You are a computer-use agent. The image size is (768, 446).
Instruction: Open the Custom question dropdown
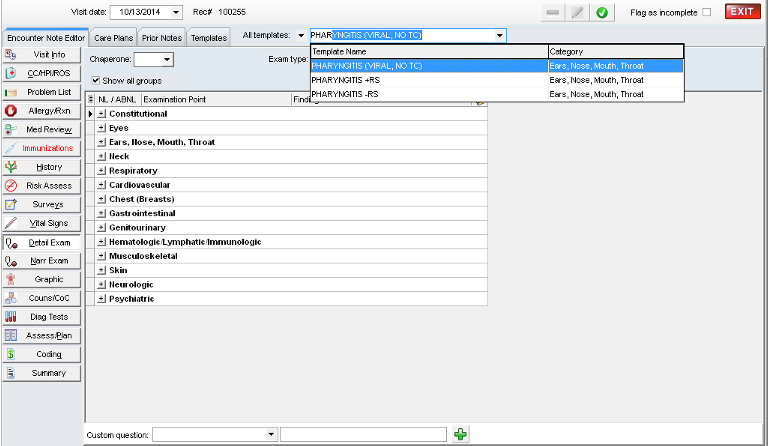tap(271, 434)
